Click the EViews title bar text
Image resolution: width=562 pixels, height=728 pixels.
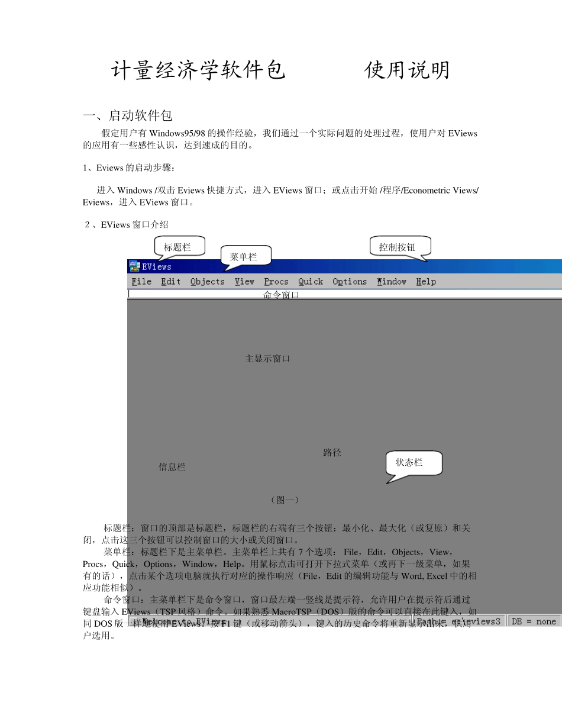click(x=156, y=267)
